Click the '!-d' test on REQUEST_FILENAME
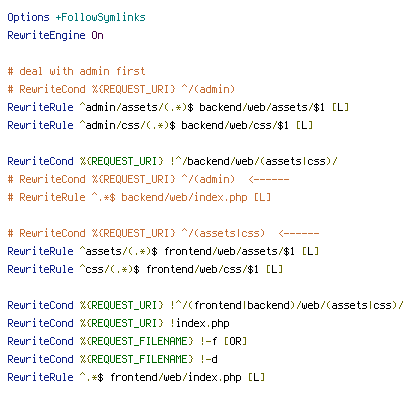 coord(209,359)
